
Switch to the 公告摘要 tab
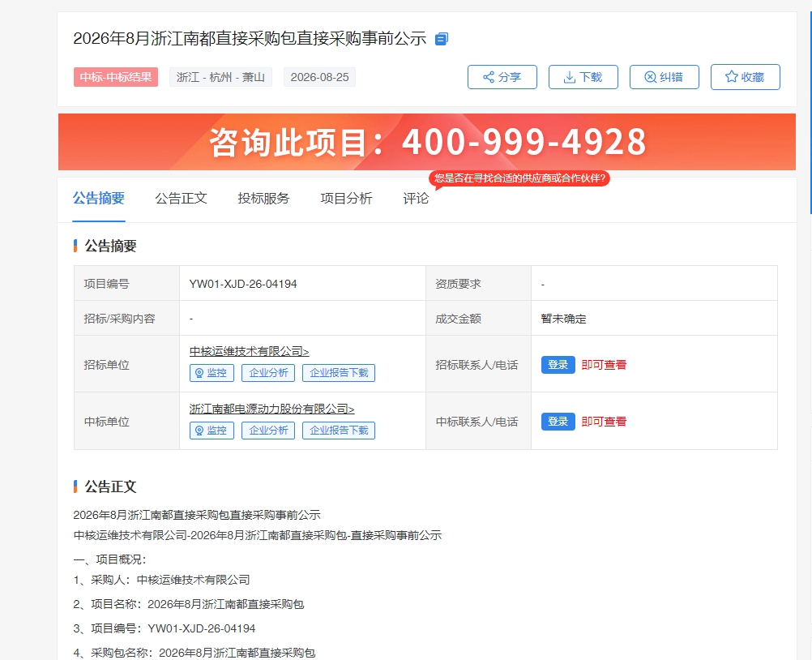pos(98,199)
